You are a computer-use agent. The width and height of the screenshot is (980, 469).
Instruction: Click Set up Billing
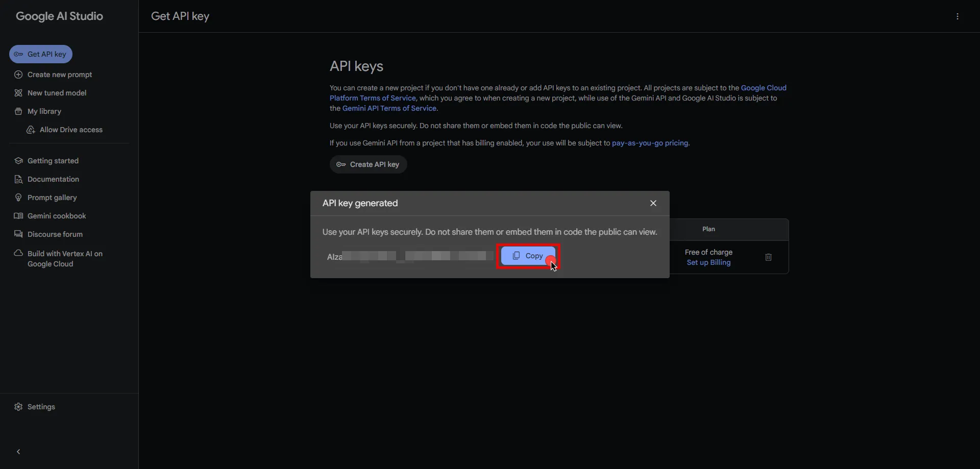pyautogui.click(x=708, y=262)
